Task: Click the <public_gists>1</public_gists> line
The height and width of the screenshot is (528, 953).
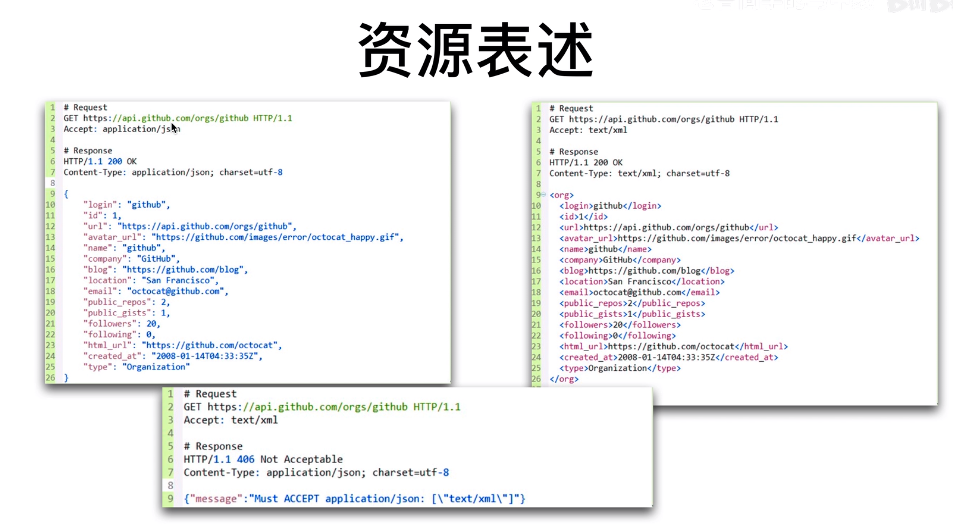Action: coord(632,314)
